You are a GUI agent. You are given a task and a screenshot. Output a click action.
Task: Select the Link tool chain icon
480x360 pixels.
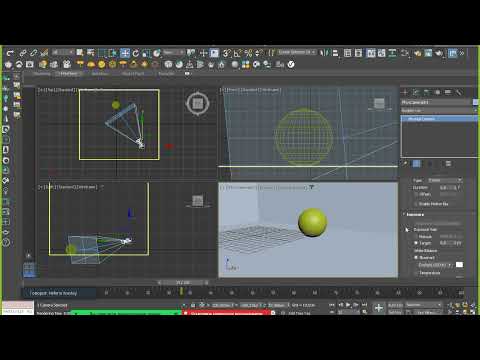click(x=23, y=53)
